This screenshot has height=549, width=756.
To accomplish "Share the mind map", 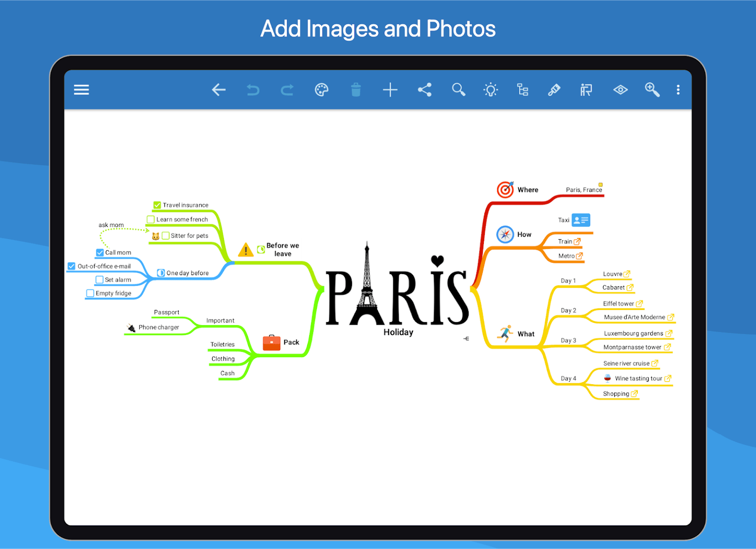I will (424, 90).
